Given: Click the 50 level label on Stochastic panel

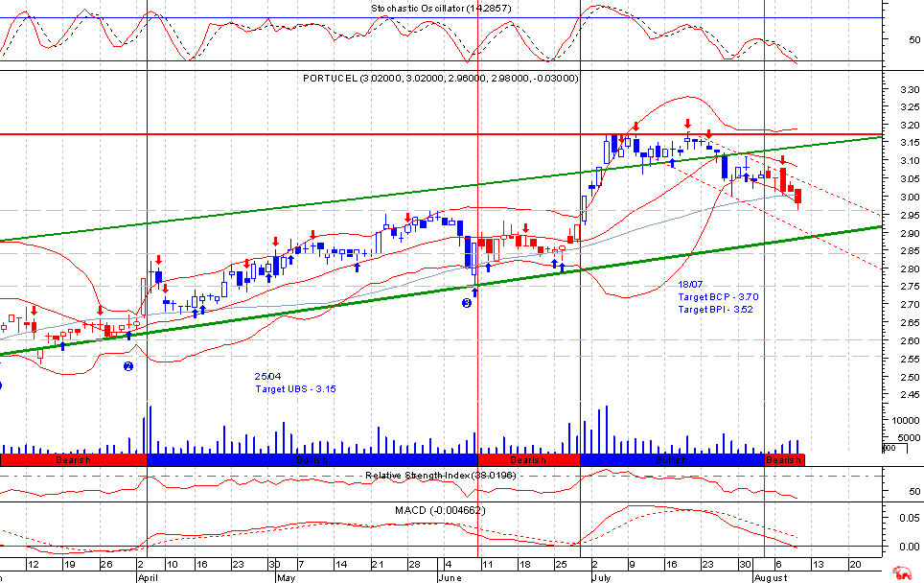Looking at the screenshot, I should [914, 40].
